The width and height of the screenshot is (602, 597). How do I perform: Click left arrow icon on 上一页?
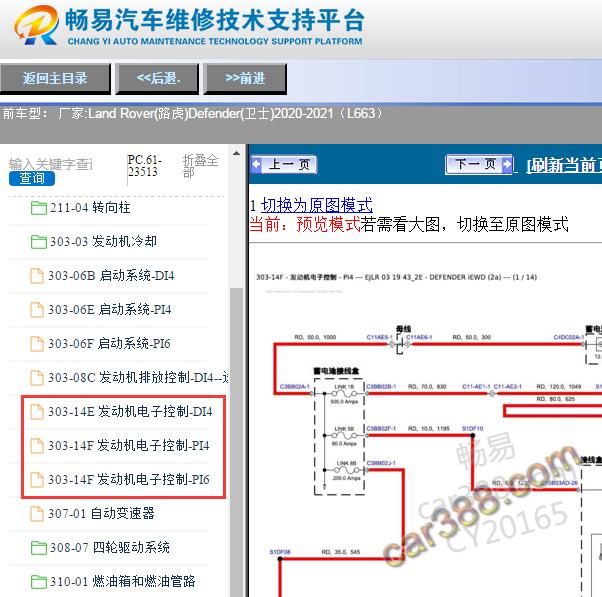point(256,165)
